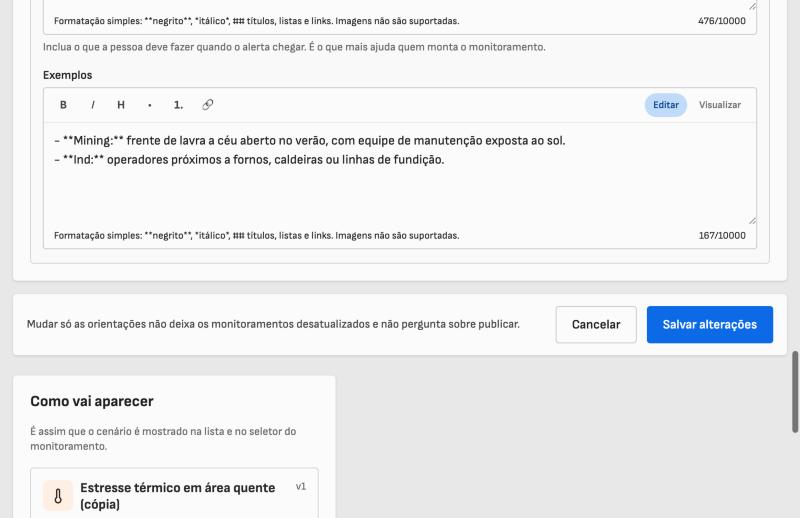Viewport: 800px width, 518px height.
Task: Click the 'Exemplos' field label
Action: [67, 75]
